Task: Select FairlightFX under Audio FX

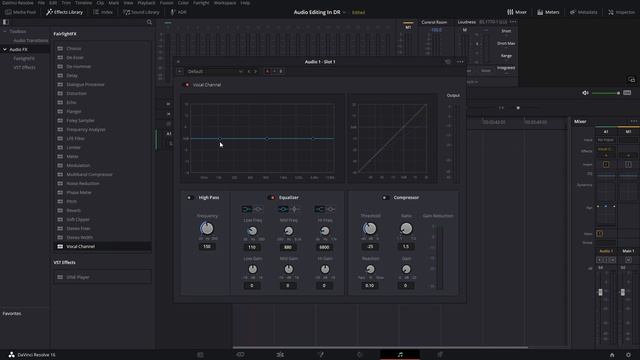Action: tap(24, 58)
